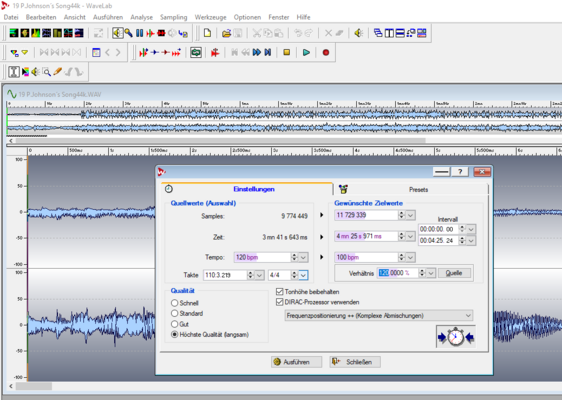Click the target tempo 100 bpm input field
The width and height of the screenshot is (562, 400).
(366, 257)
